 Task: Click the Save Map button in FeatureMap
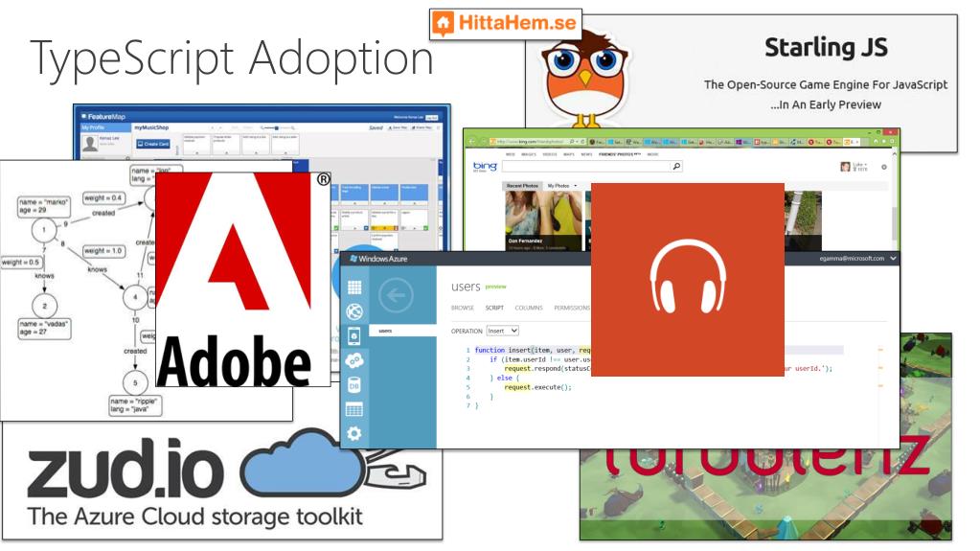[x=398, y=127]
